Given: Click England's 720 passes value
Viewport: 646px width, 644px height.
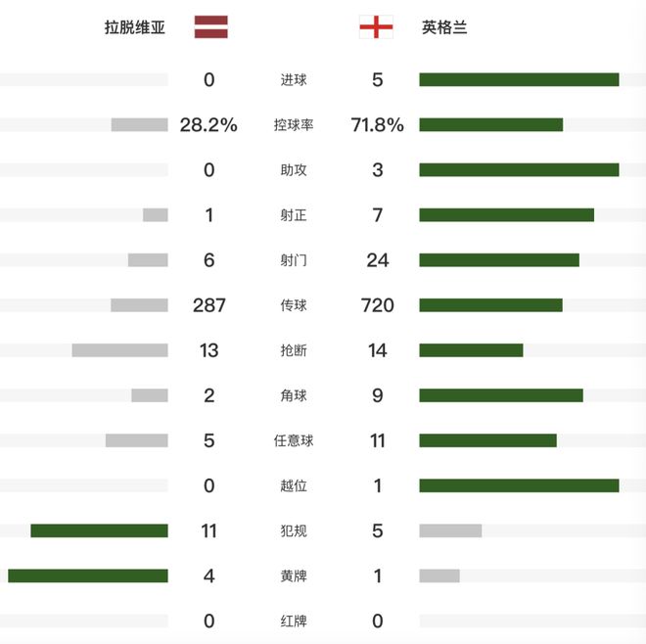Looking at the screenshot, I should coord(378,305).
